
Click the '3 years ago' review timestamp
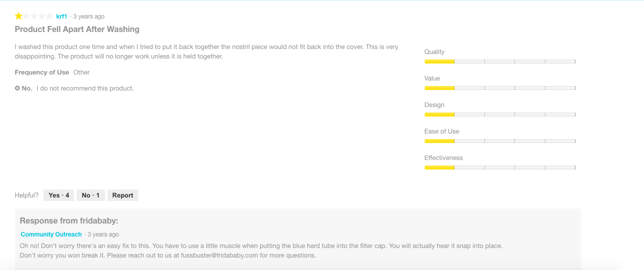(88, 16)
